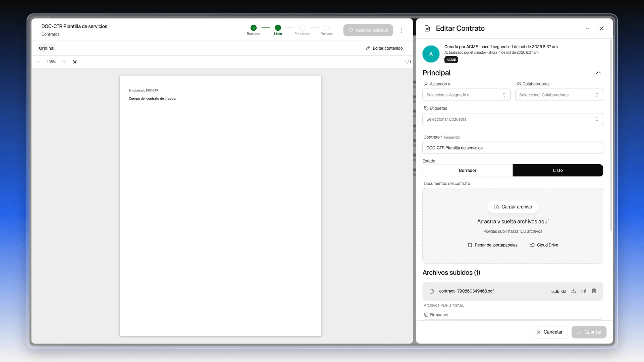
Task: Click the Listo step indicator
Action: [278, 28]
